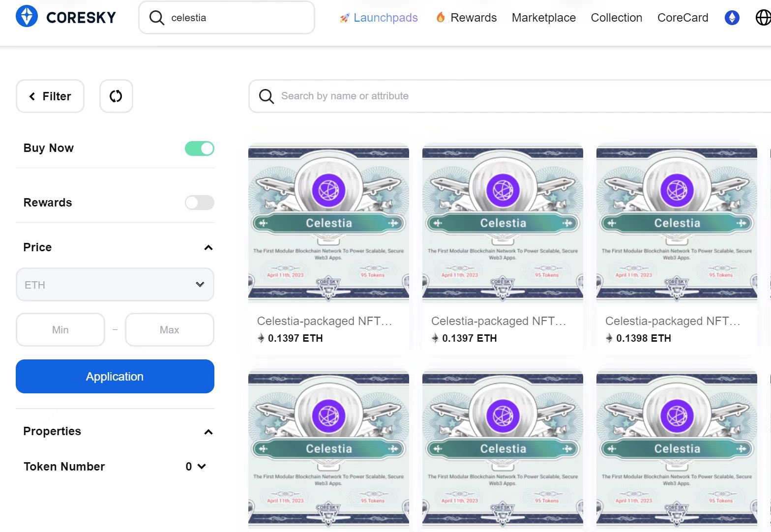This screenshot has width=771, height=532.
Task: Click the Ethereum icon beside 0.1398 ETH
Action: [x=609, y=338]
